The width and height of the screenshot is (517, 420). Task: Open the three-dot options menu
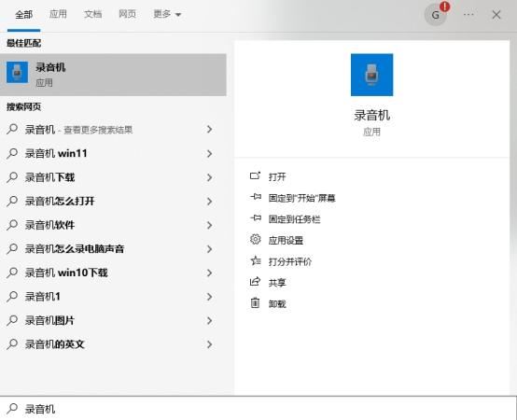coord(468,15)
